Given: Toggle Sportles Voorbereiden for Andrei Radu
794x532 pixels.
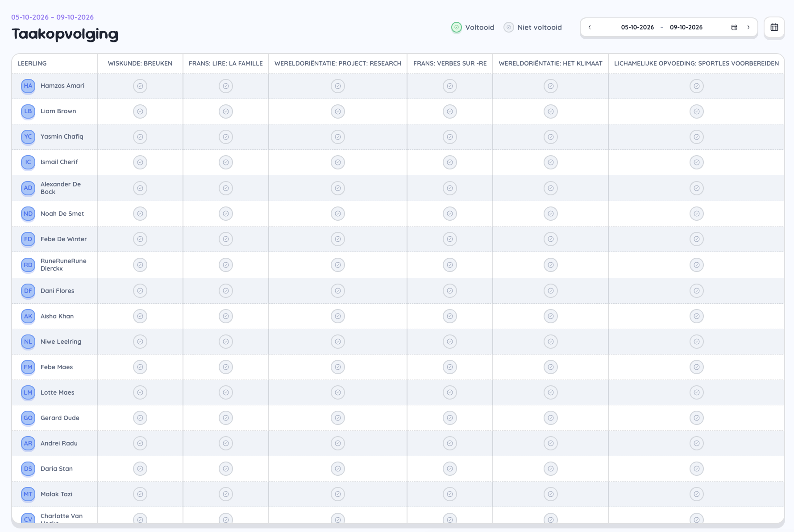Looking at the screenshot, I should point(697,443).
